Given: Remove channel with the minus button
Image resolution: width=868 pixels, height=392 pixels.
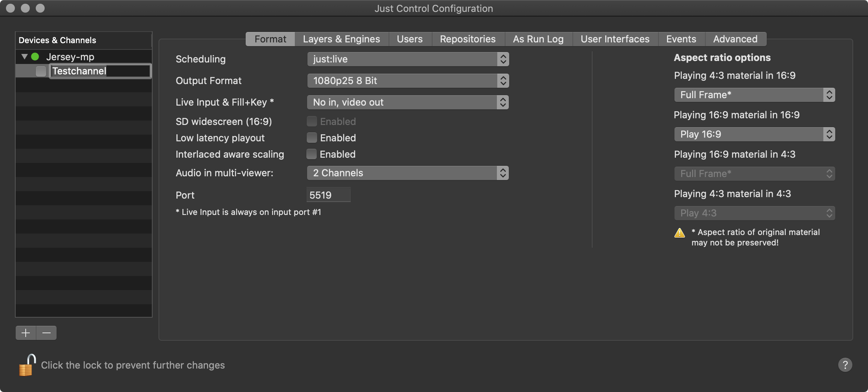Looking at the screenshot, I should (47, 333).
